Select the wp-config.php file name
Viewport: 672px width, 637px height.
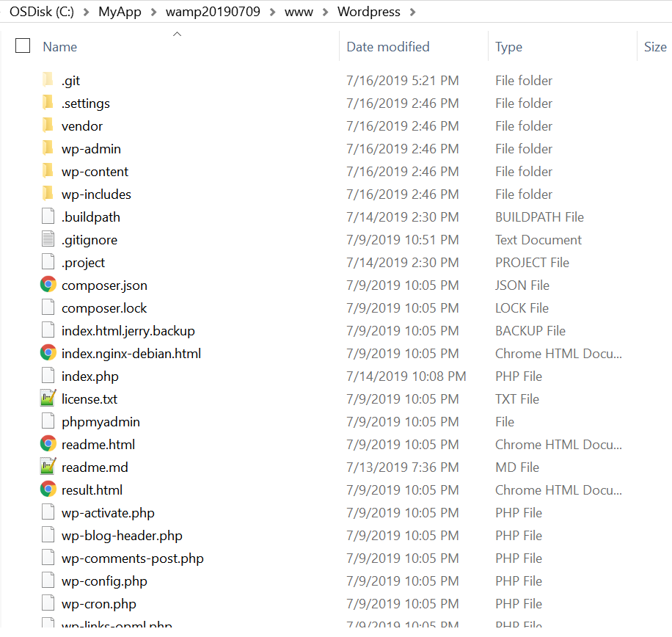point(104,581)
